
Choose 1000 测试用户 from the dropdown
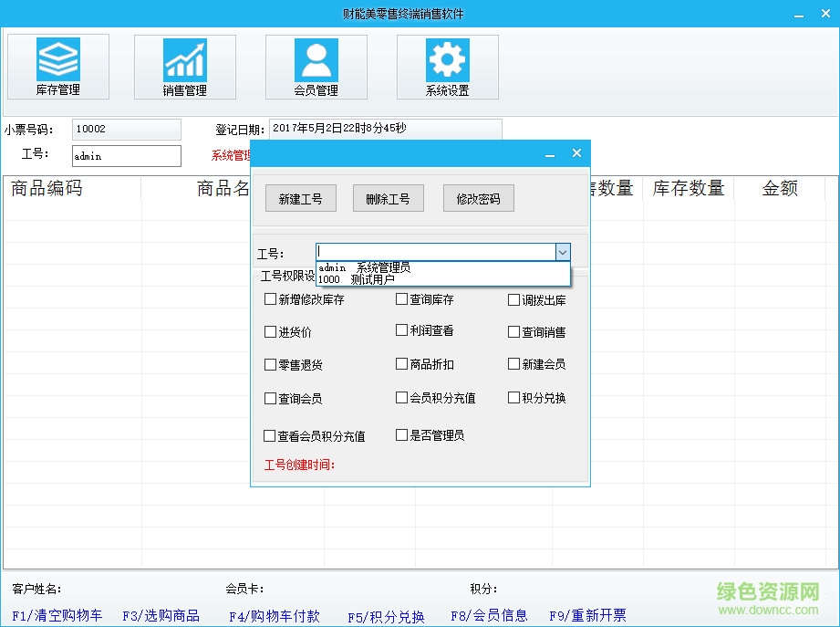click(357, 279)
